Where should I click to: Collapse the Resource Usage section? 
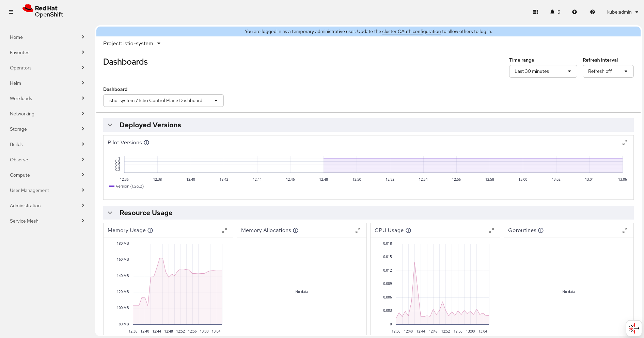pos(110,213)
